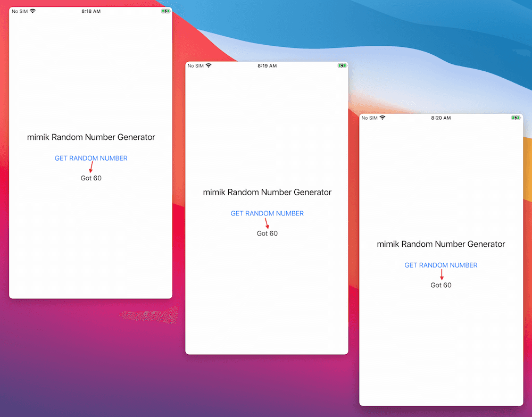Image resolution: width=532 pixels, height=417 pixels.
Task: Tap GET RANDOM NUMBER in the 8:20 AM simulator
Action: (x=441, y=265)
